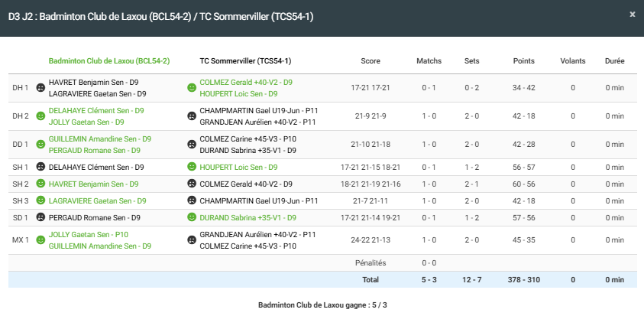Click sad face beside GRANDJEAN Aurélien in MX 1
This screenshot has width=644, height=316.
192,240
